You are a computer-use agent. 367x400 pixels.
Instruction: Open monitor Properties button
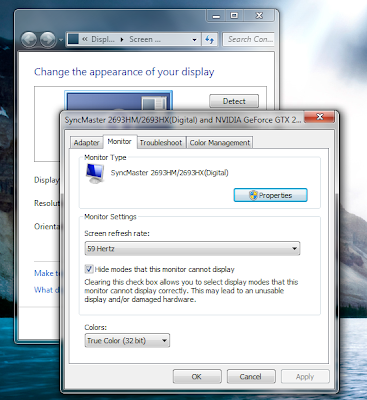pyautogui.click(x=270, y=195)
